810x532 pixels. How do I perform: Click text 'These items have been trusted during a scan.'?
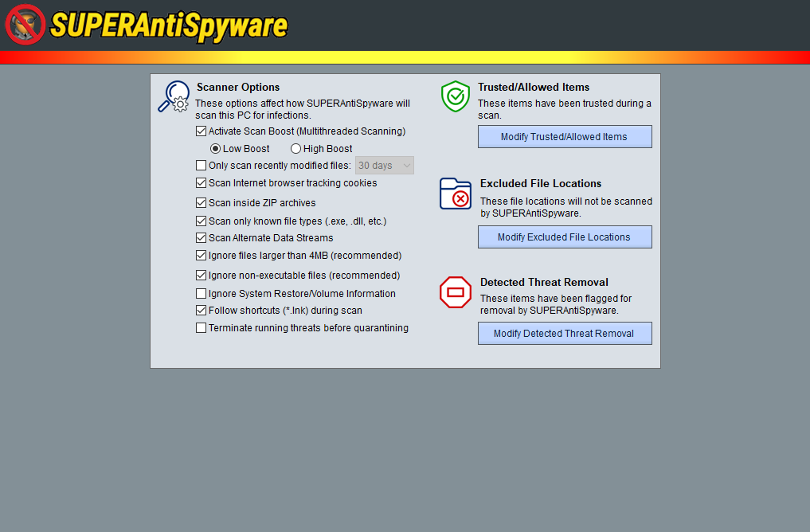[x=565, y=109]
